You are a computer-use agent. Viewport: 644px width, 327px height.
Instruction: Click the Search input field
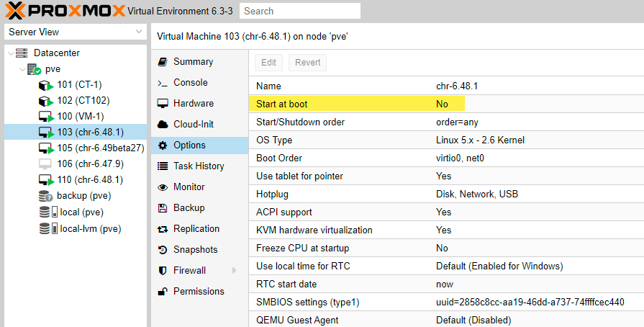click(x=300, y=11)
